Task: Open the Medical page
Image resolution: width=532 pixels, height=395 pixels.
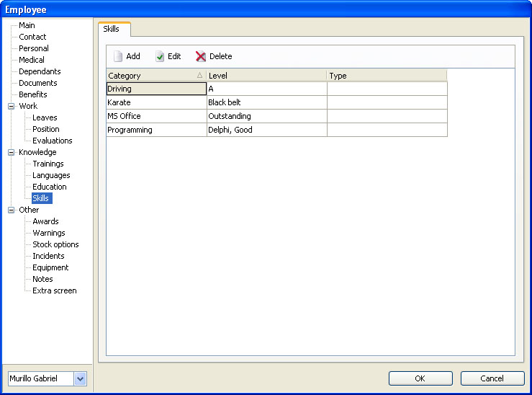Action: tap(32, 60)
